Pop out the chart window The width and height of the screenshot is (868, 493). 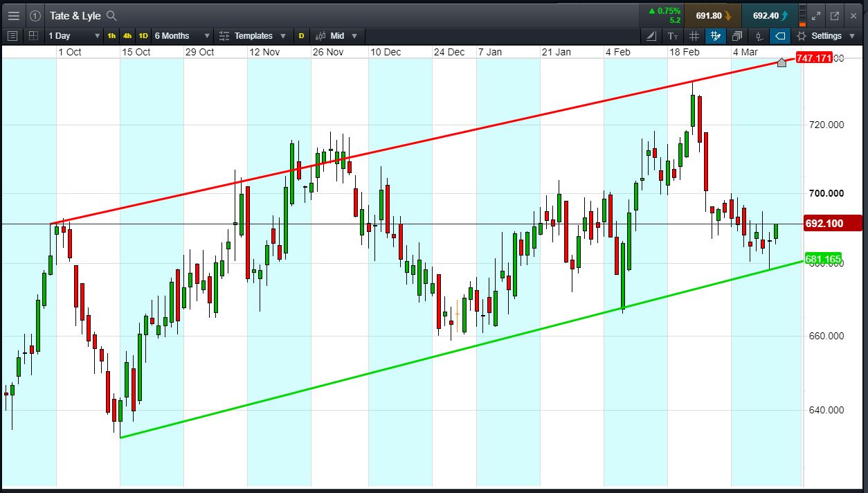click(835, 15)
